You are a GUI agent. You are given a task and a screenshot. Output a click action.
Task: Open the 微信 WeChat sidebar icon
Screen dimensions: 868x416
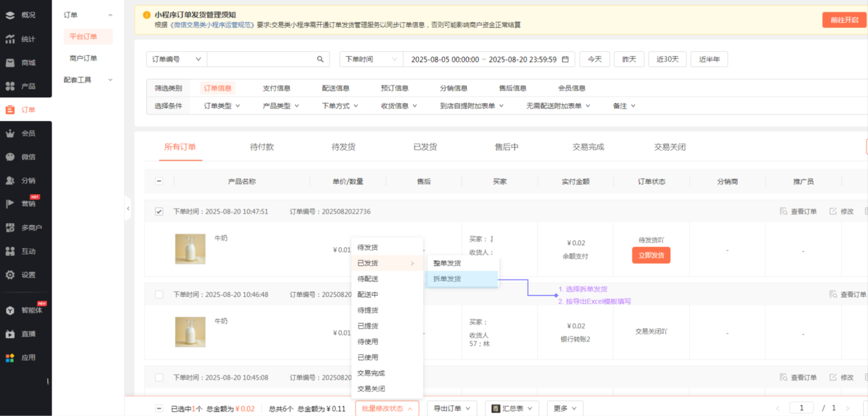[10, 157]
